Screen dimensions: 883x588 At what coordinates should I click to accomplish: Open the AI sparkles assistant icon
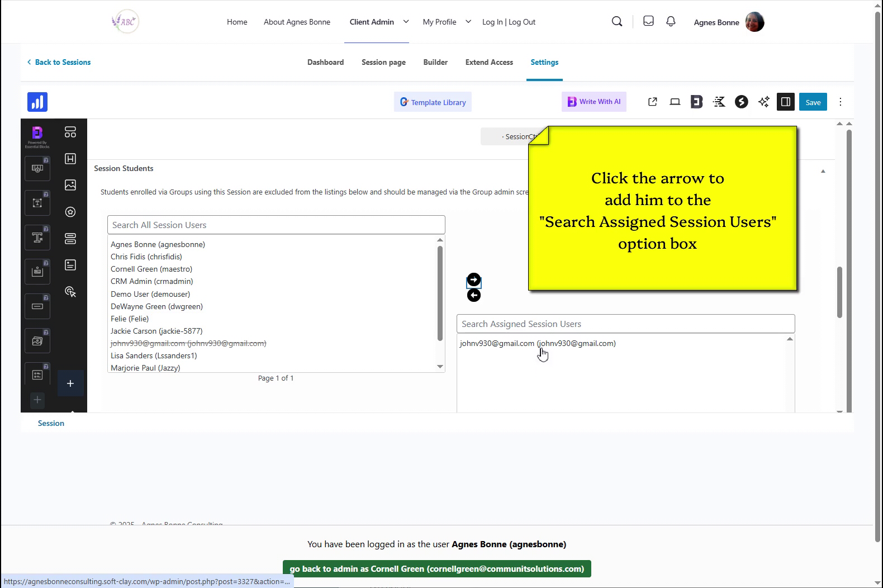(x=763, y=102)
